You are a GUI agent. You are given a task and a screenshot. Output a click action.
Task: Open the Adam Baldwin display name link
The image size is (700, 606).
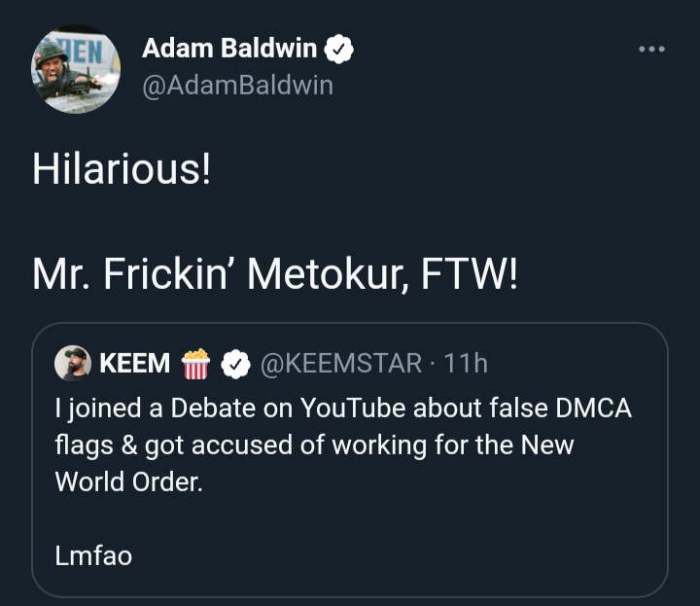pos(229,48)
